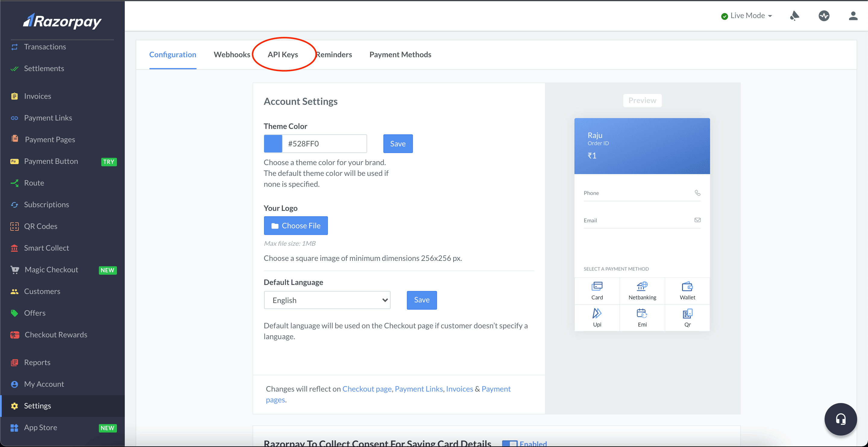Select Card in the checkout preview
Viewport: 868px width, 447px height.
point(597,291)
